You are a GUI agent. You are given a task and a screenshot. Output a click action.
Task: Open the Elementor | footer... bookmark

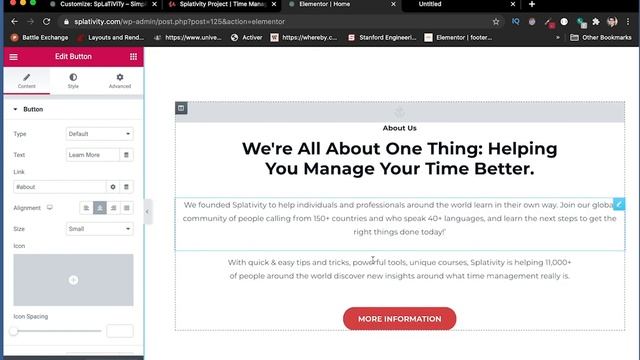[x=458, y=38]
